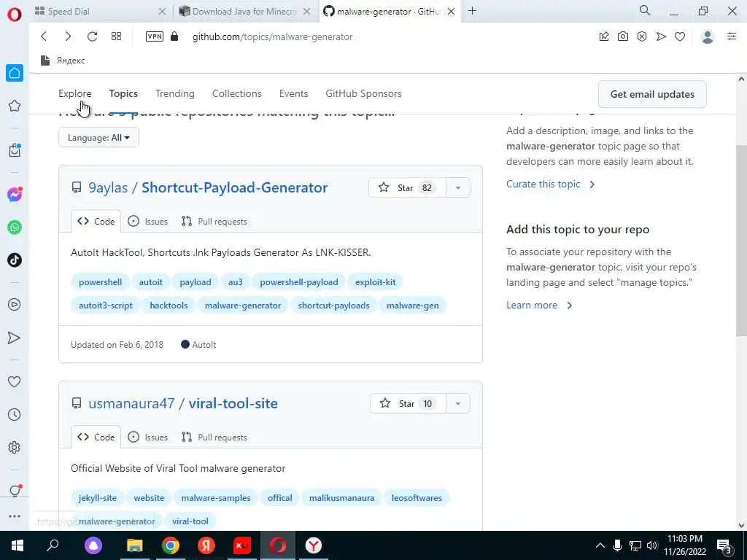Viewport: 747px width, 560px height.
Task: Open the snapshot camera icon
Action: click(623, 36)
